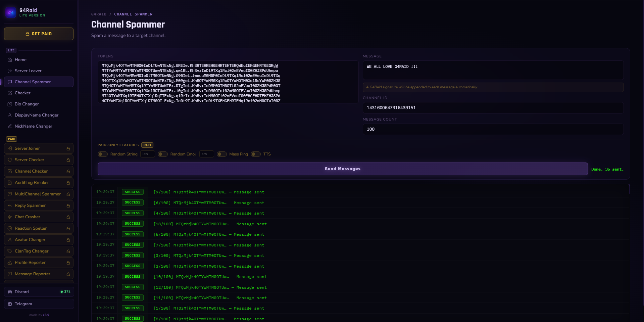
Task: Click the 'Spam a message to a target channel.' subtitle
Action: pos(128,36)
